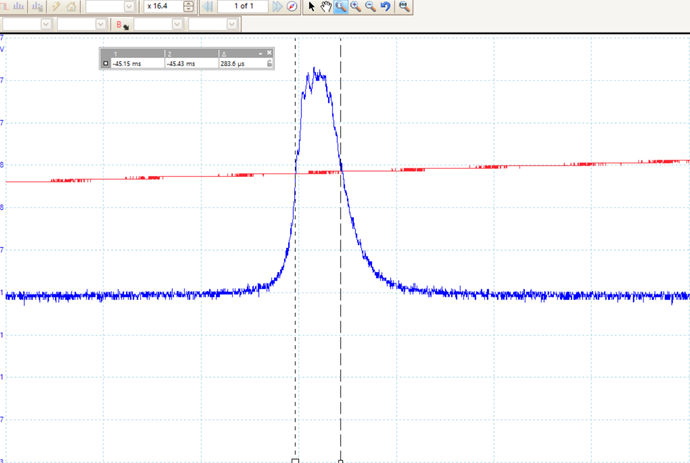
Task: Select ruler 1 handle at graph bottom
Action: tap(295, 460)
